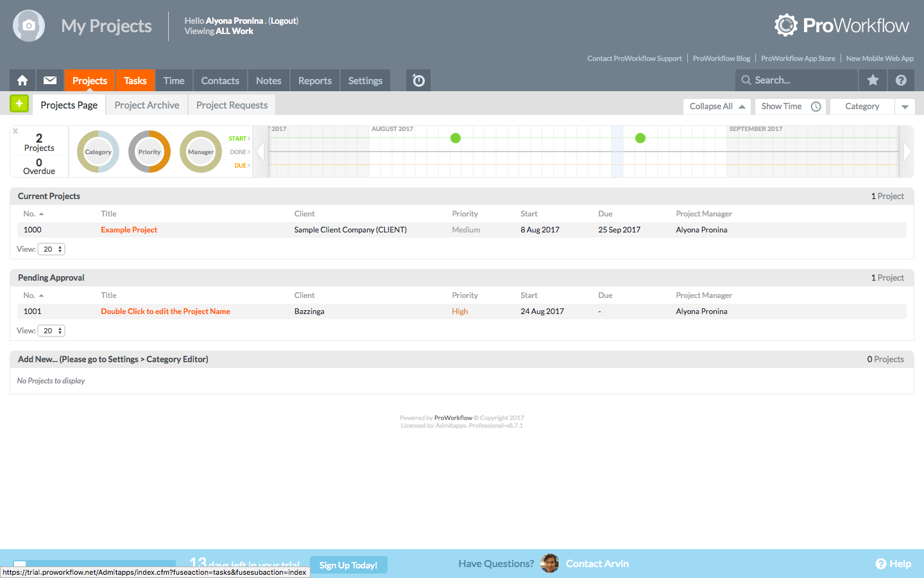This screenshot has width=924, height=578.
Task: Open messages via the envelope icon
Action: [x=49, y=80]
